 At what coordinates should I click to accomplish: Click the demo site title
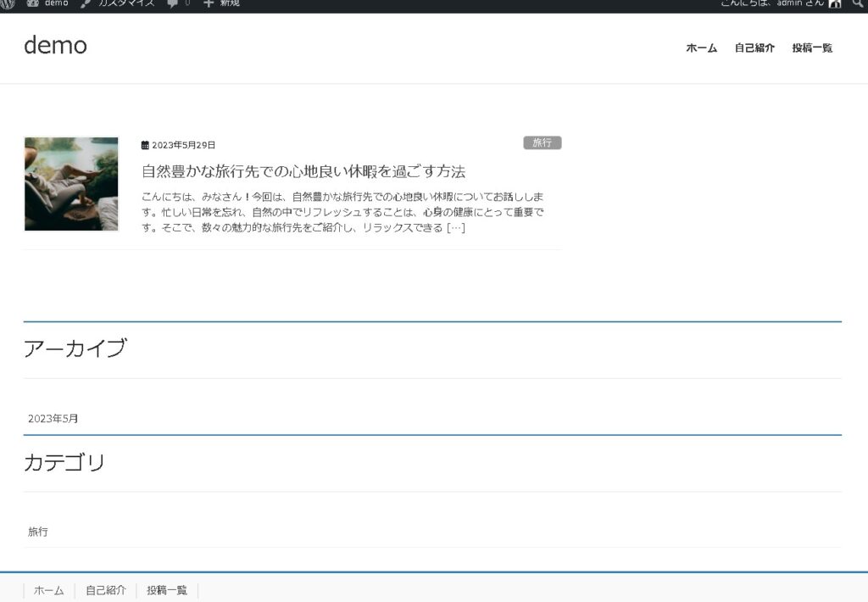tap(55, 45)
